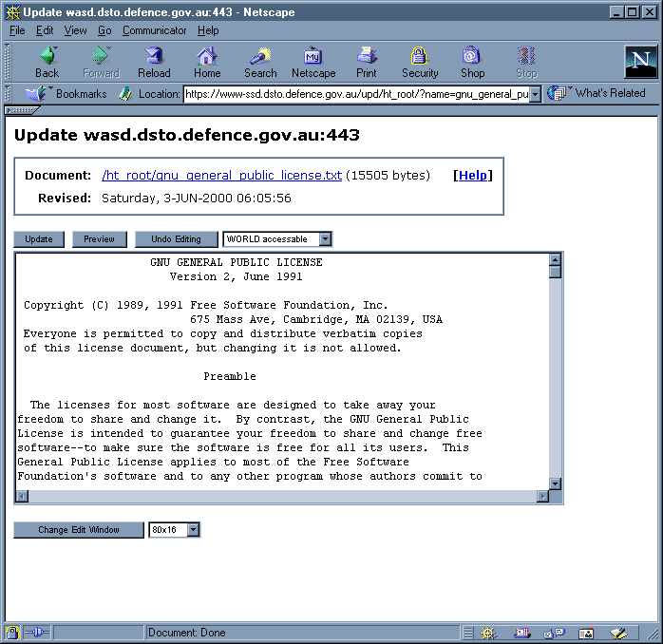Open the gnu_general_public_license.txt link

point(221,175)
